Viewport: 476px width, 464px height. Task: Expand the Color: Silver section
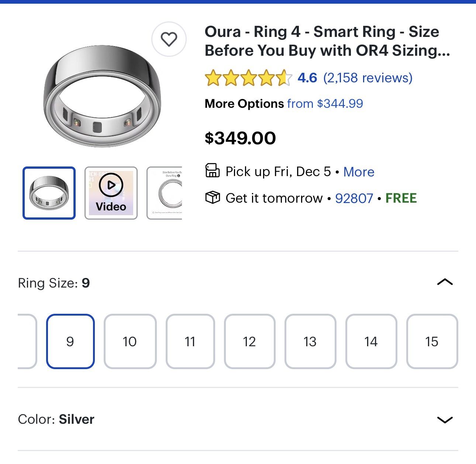(x=445, y=420)
